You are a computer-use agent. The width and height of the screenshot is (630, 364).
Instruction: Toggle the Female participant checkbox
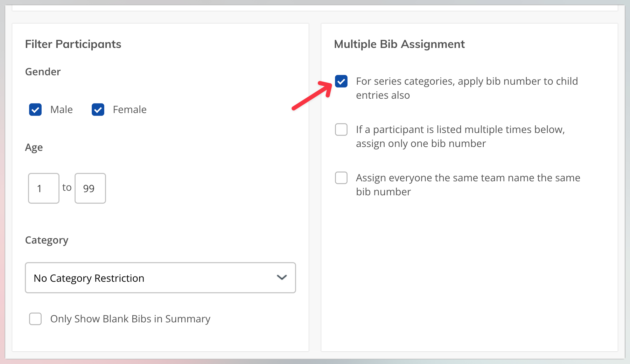coord(98,110)
